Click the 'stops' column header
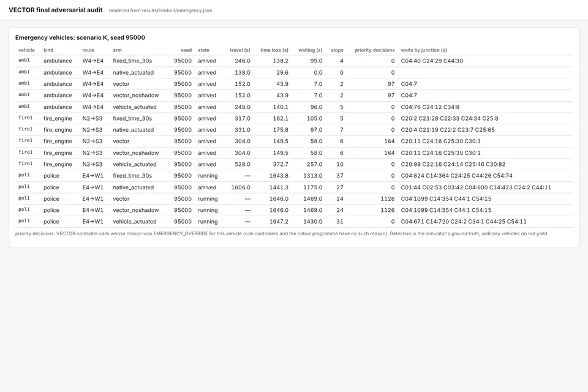Screen dimensions: 588x392 (337, 50)
